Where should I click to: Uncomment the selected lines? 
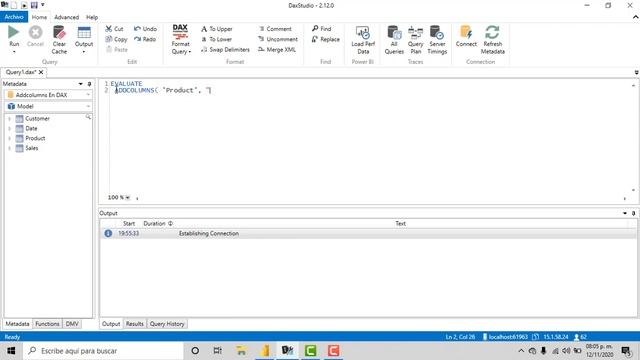(278, 39)
